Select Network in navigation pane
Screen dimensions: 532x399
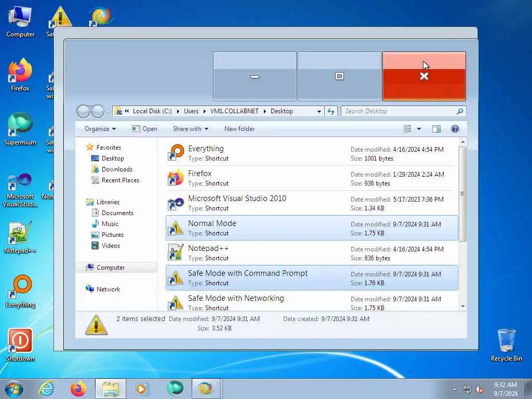tap(108, 289)
